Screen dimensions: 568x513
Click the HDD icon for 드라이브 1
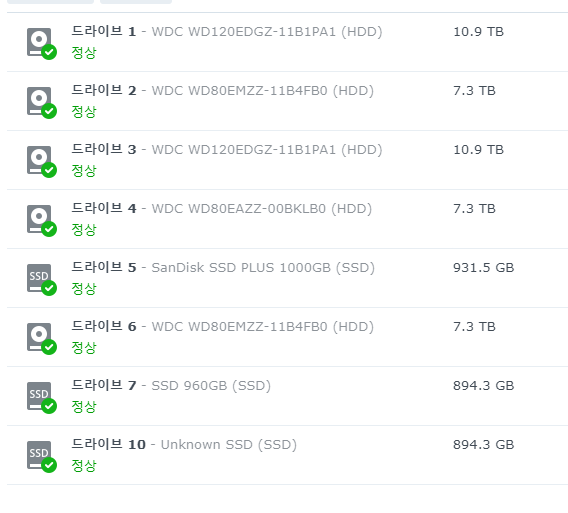[41, 43]
